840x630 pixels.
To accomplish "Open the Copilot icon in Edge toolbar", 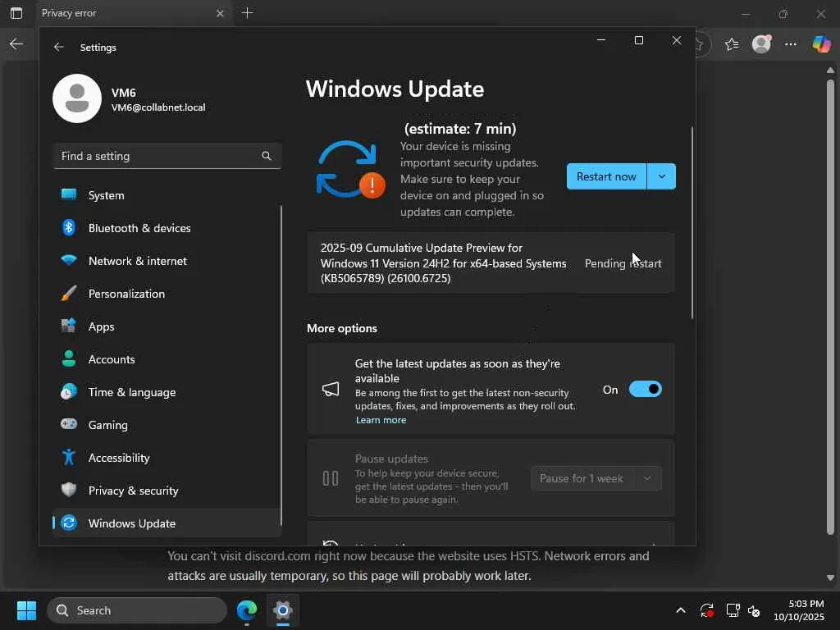I will tap(820, 44).
